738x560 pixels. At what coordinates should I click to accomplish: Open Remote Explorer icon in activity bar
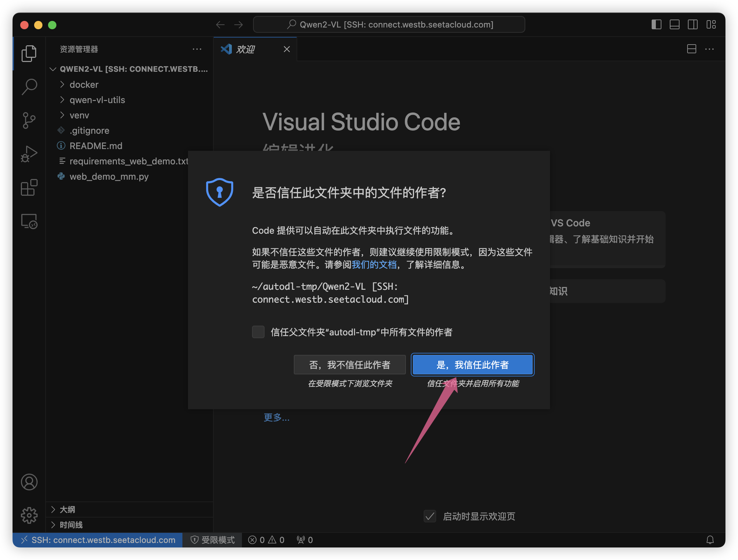29,221
